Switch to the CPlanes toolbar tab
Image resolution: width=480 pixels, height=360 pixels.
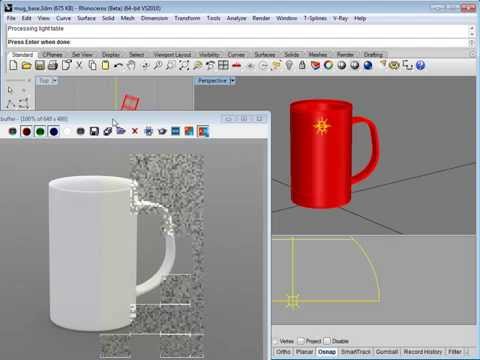(x=53, y=54)
